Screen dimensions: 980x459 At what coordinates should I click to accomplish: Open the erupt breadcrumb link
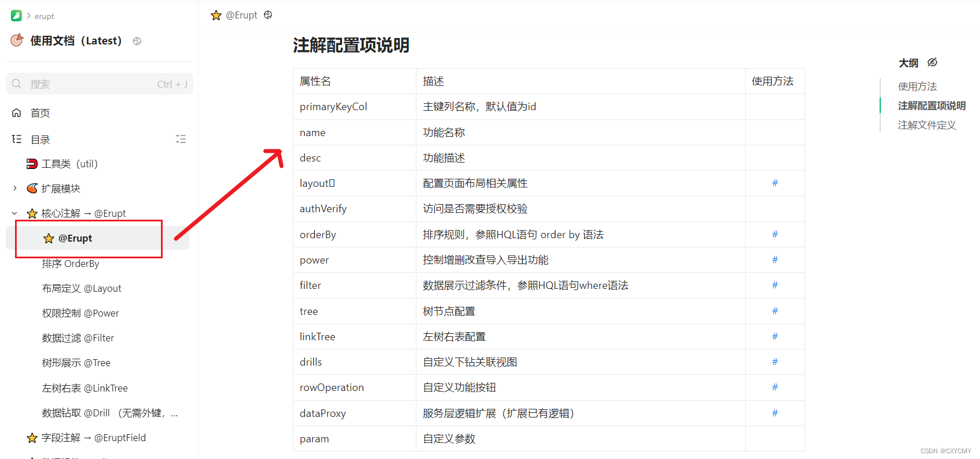click(x=44, y=16)
